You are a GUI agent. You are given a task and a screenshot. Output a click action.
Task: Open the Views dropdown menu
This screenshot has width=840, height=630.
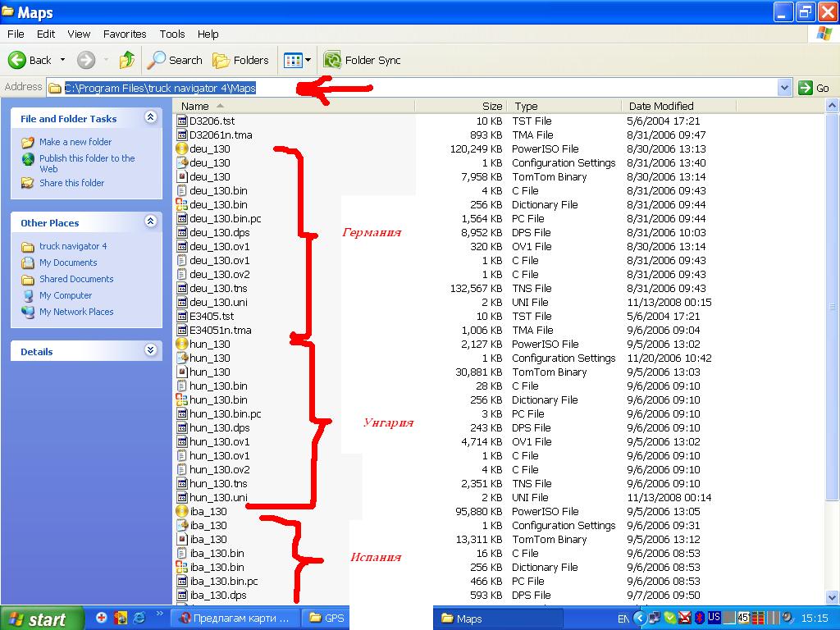(308, 60)
